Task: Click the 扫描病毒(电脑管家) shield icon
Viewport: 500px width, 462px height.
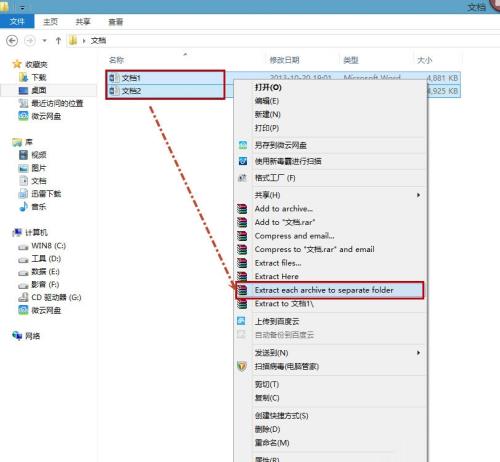Action: [242, 366]
